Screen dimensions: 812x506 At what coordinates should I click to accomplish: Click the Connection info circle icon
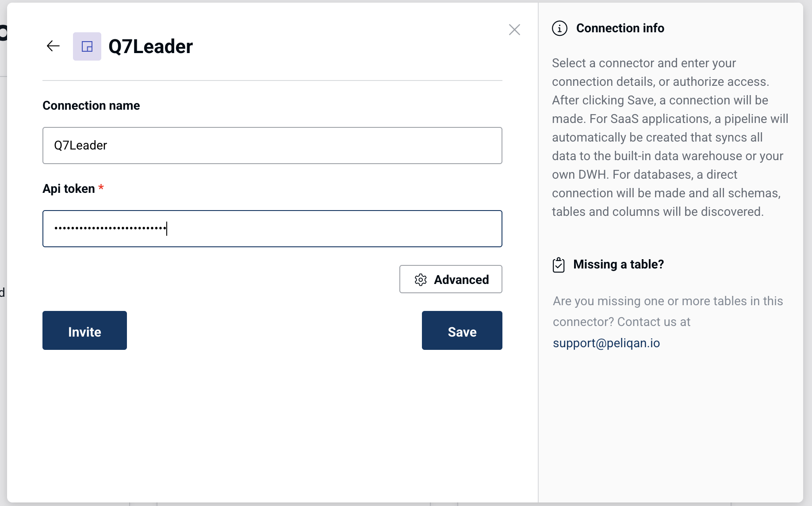pyautogui.click(x=559, y=28)
